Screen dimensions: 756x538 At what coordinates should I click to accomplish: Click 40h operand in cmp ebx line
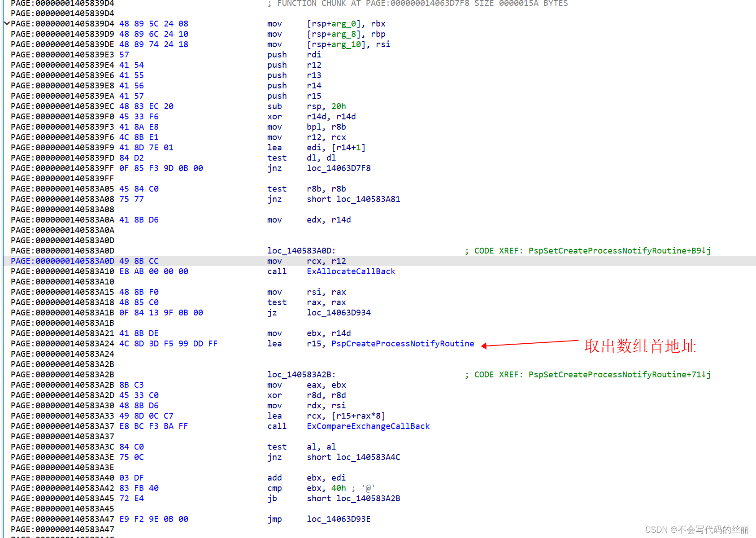click(x=339, y=488)
